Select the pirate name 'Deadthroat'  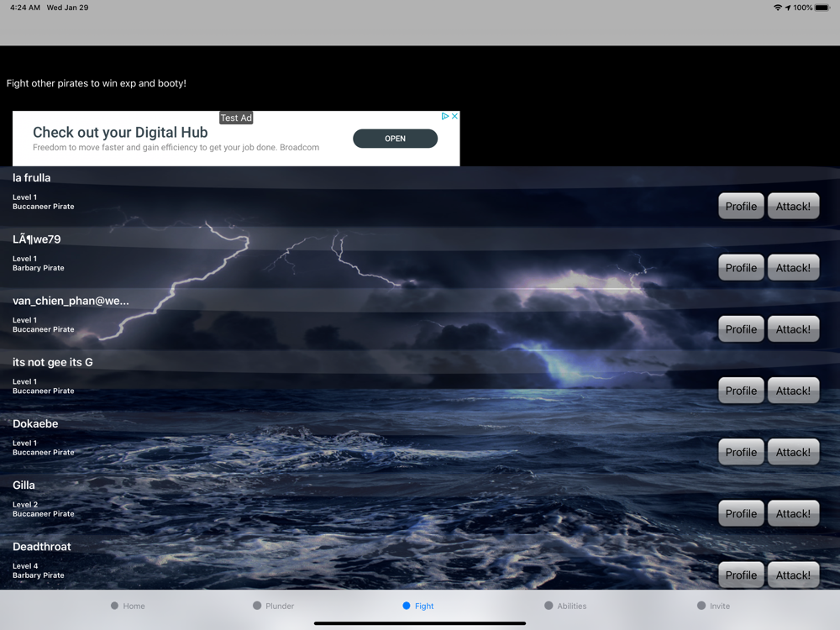(x=42, y=547)
